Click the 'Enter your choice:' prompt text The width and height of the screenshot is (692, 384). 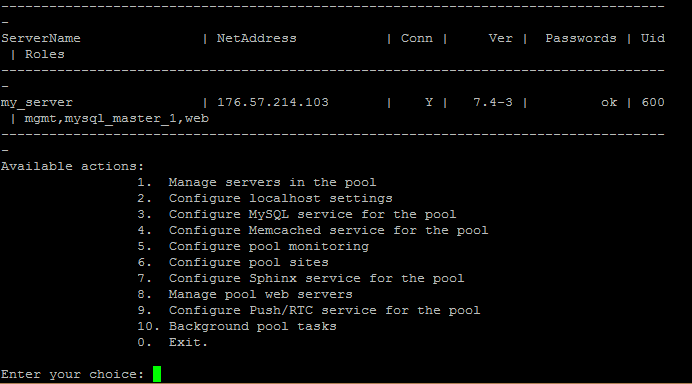[72, 374]
